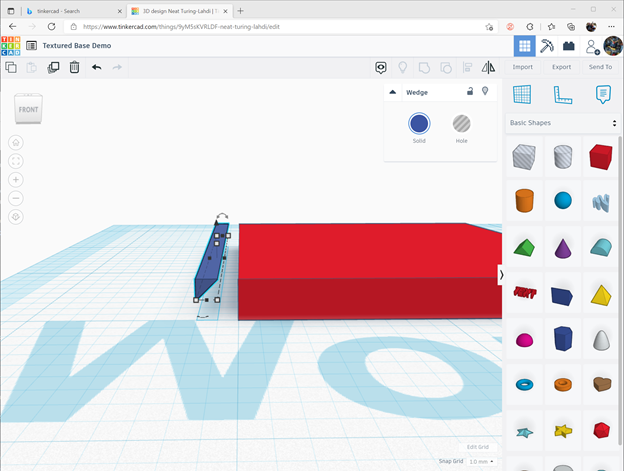Screen dimensions: 624x471
Task: Click Fit all in view
Action: point(16,161)
